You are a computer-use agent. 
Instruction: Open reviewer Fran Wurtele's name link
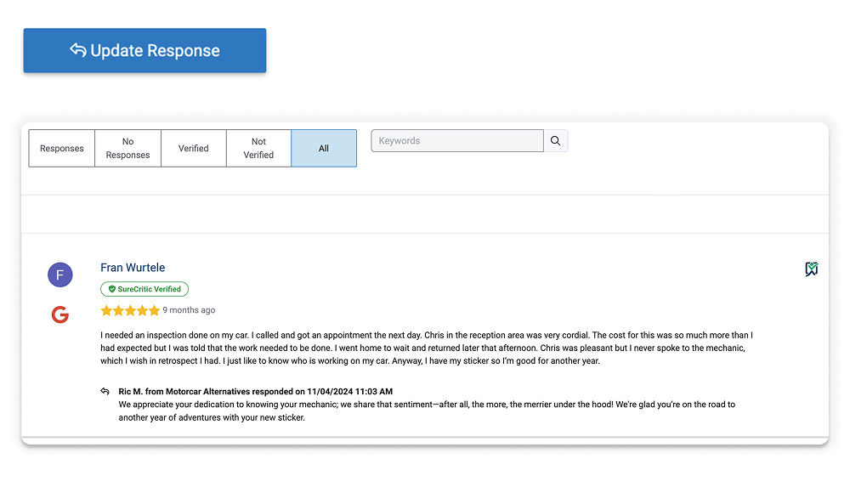coord(133,268)
